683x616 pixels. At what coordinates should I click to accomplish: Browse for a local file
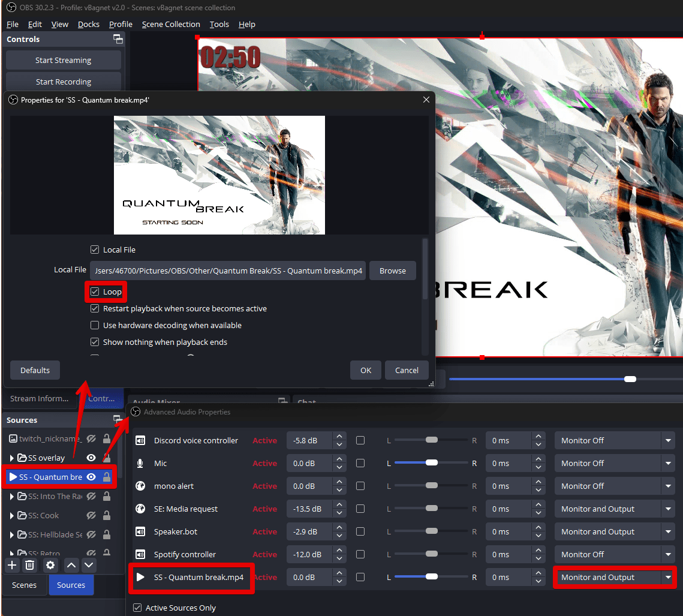coord(392,271)
